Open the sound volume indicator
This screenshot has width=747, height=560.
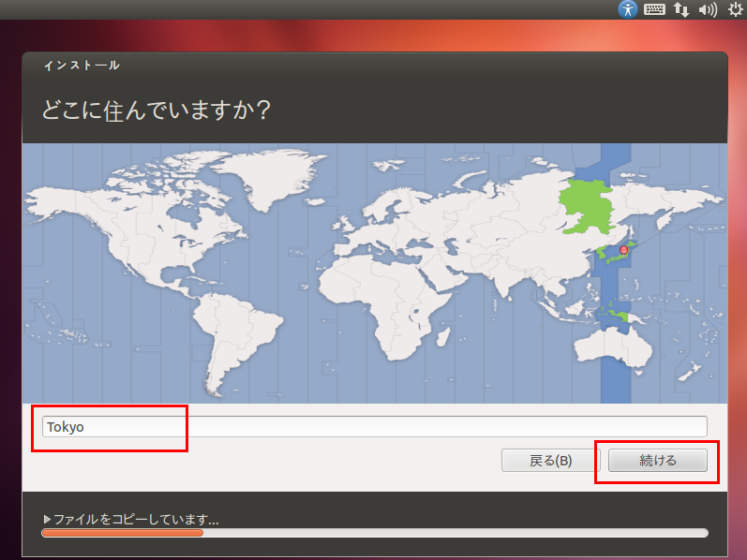click(x=708, y=9)
